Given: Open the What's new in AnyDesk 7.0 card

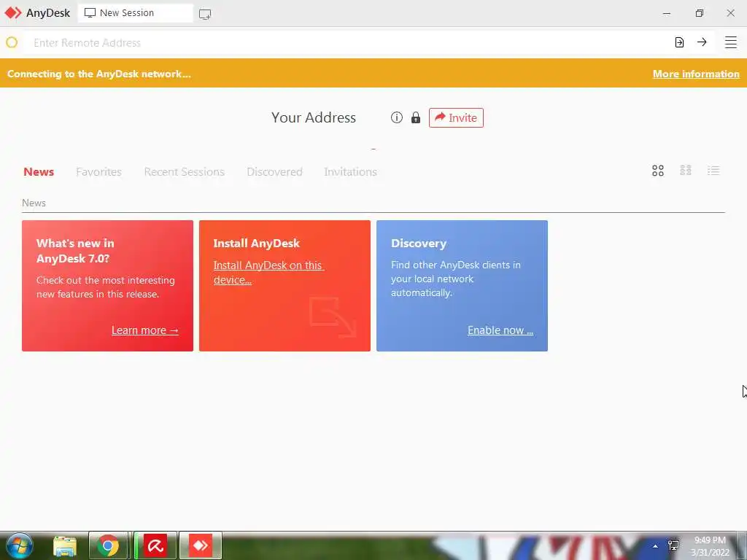Looking at the screenshot, I should coord(108,286).
